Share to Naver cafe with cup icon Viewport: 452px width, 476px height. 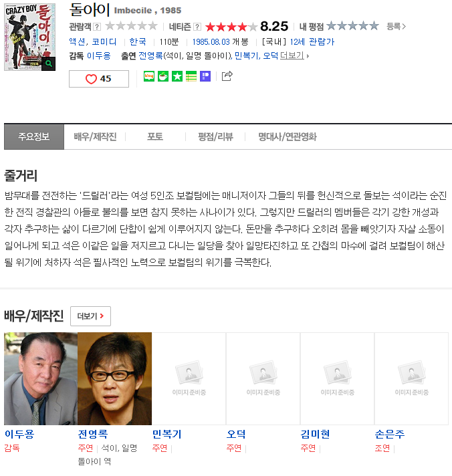(x=163, y=76)
